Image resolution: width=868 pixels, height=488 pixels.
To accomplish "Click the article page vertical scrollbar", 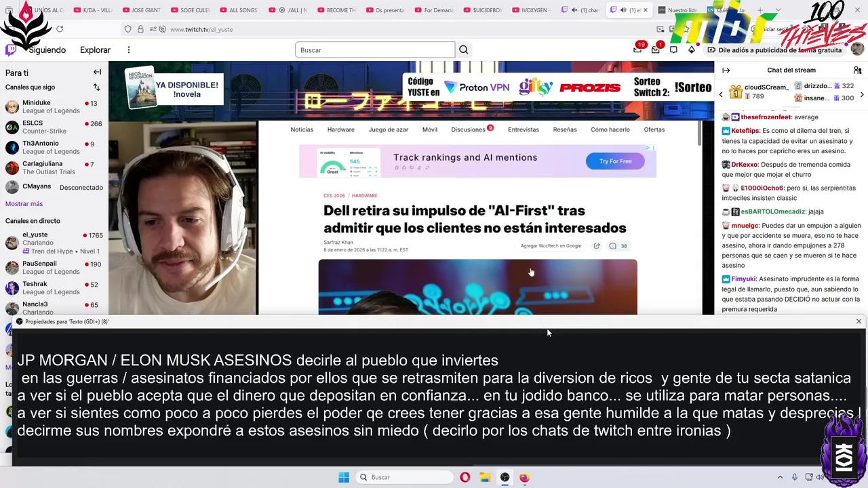I will [x=699, y=134].
